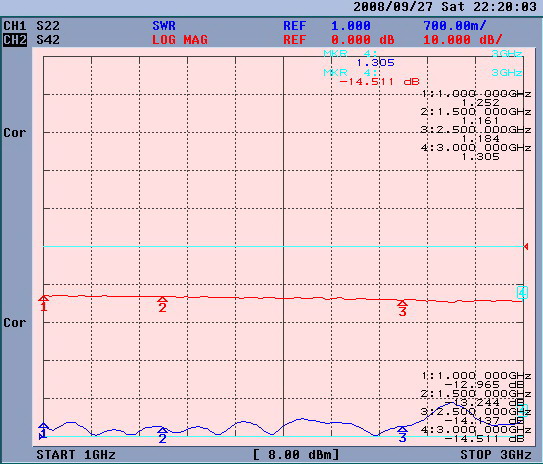Click the red LOG MAG format label
Screen dimensions: 543x464
click(x=180, y=40)
